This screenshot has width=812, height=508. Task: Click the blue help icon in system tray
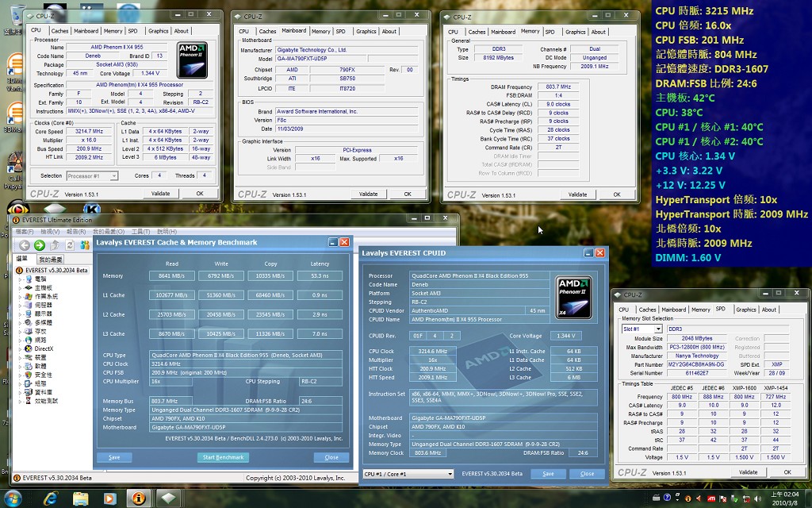[667, 498]
